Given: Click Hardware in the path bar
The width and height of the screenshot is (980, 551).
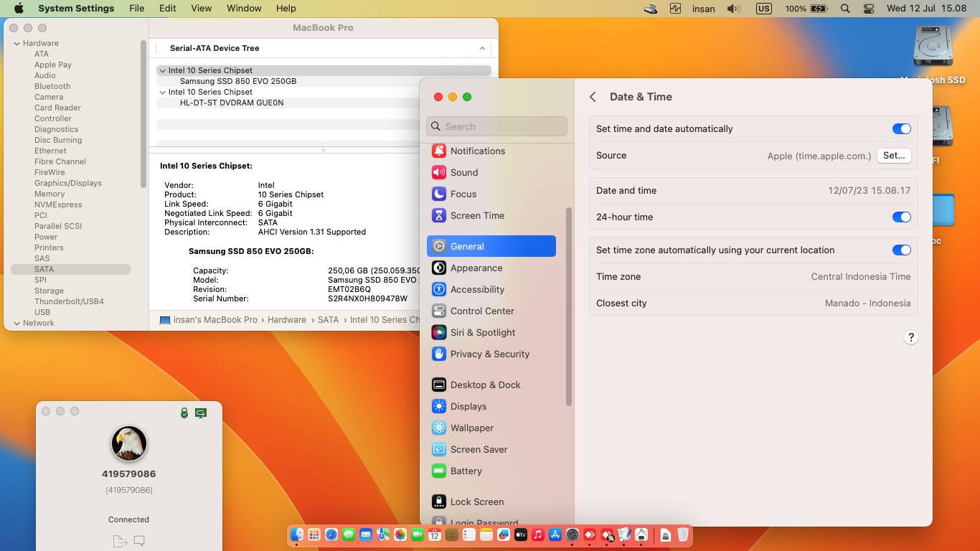Looking at the screenshot, I should pyautogui.click(x=287, y=320).
